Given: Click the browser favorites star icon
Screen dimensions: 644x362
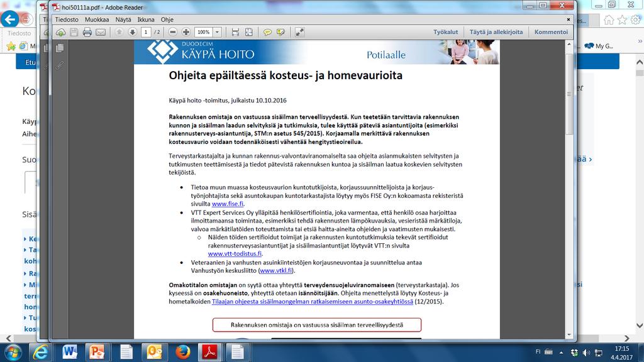Looking at the screenshot, I should [622, 19].
